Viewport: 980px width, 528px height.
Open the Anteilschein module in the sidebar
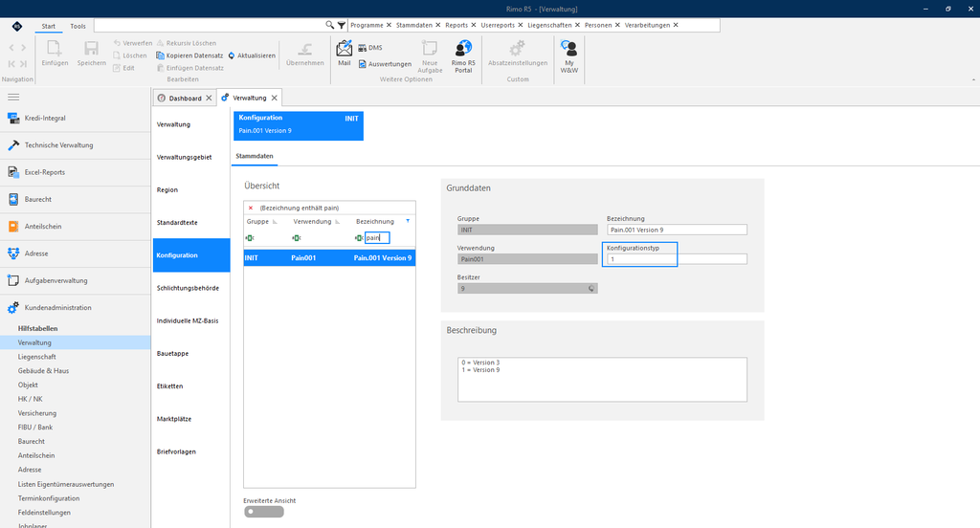point(75,226)
